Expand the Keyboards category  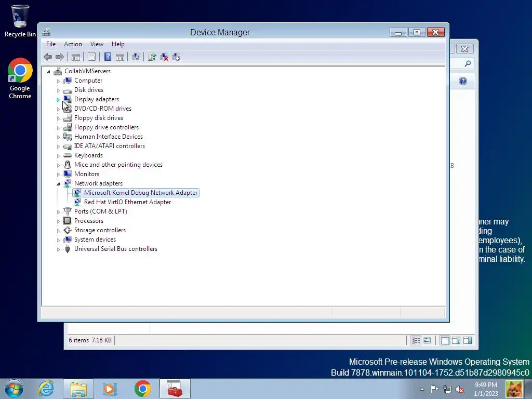[58, 156]
